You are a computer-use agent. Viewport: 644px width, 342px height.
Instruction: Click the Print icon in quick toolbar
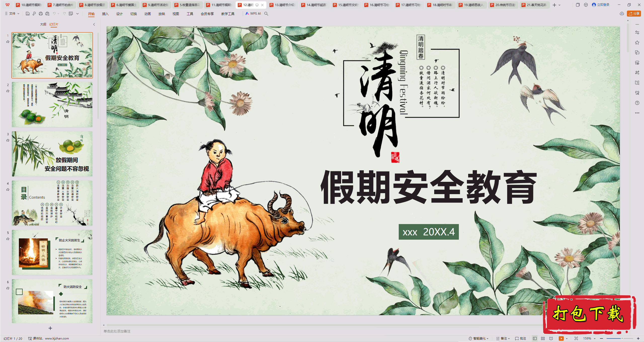(41, 14)
